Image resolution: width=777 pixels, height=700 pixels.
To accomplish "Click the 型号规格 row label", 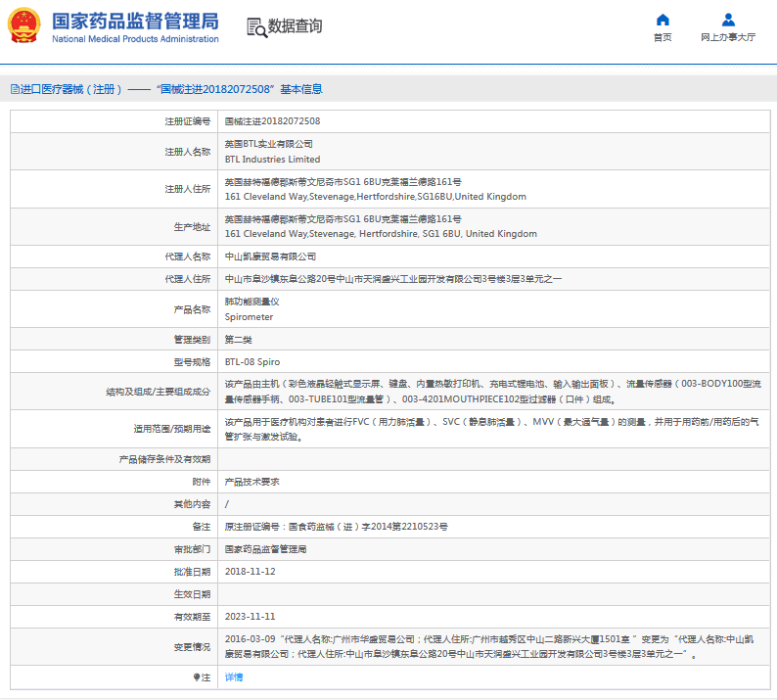I will pyautogui.click(x=192, y=362).
